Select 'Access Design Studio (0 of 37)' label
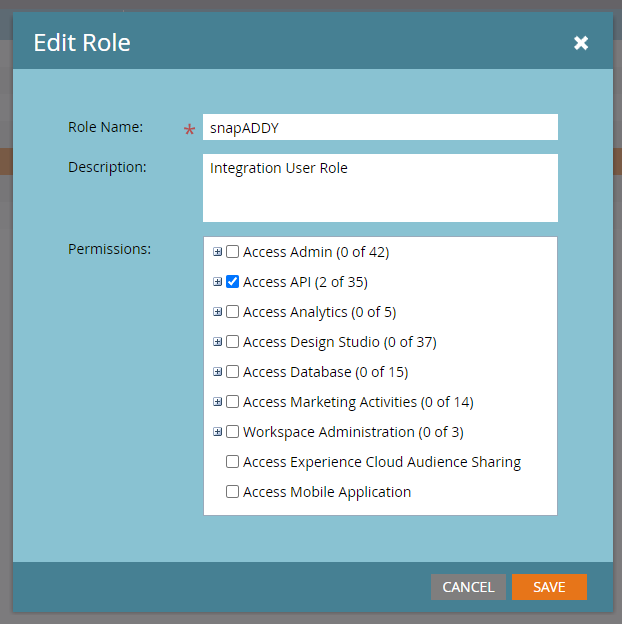Screen dimensions: 622x624 340,342
